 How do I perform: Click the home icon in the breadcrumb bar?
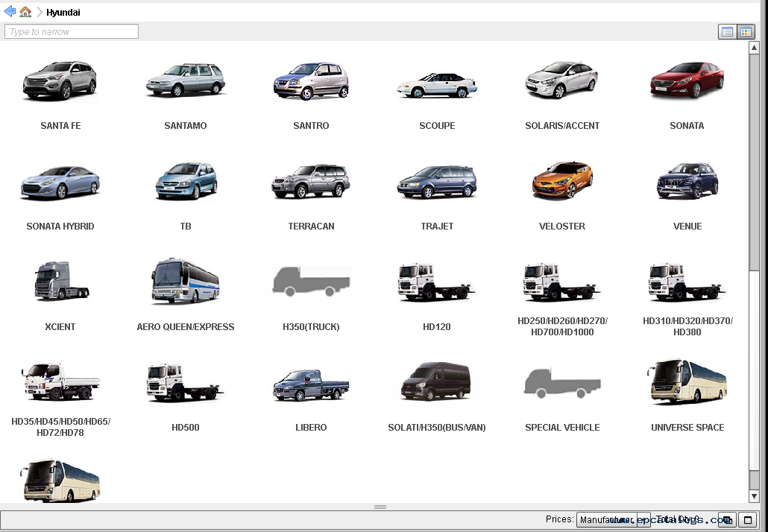(x=25, y=11)
